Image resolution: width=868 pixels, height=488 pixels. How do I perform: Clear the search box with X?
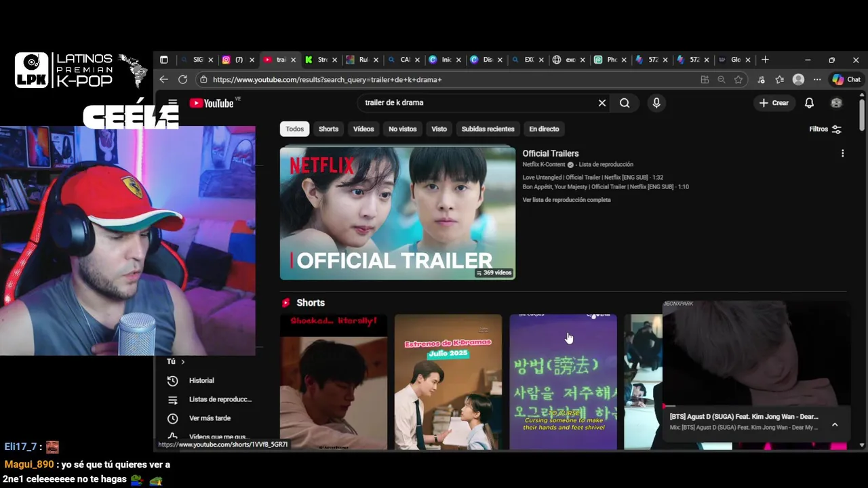601,103
